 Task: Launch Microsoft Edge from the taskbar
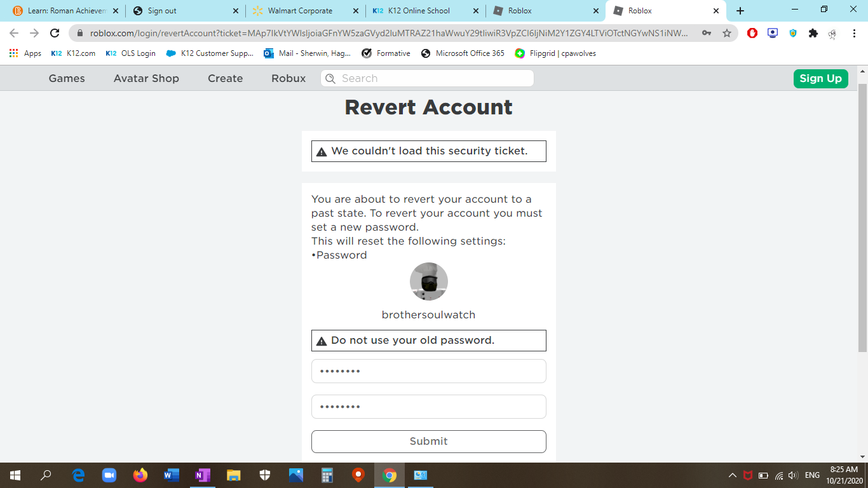78,475
